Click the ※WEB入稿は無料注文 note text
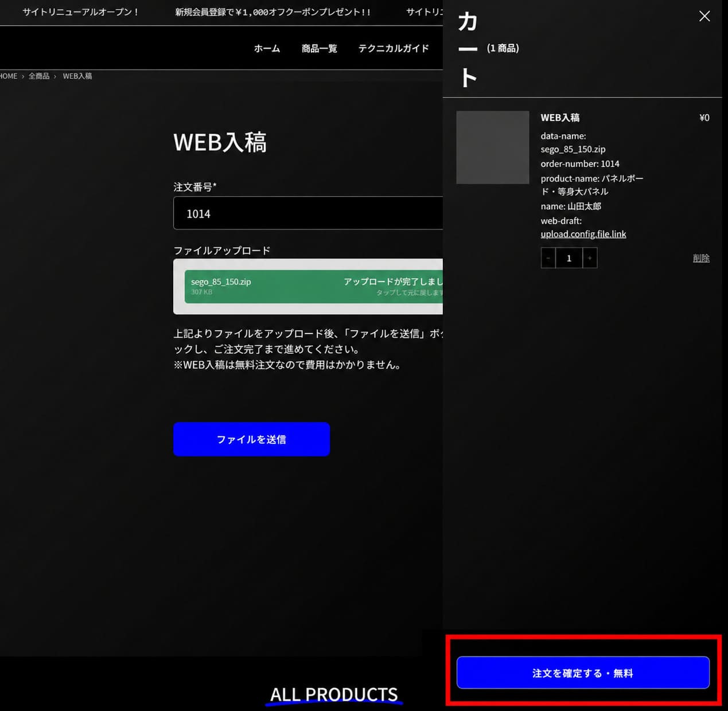This screenshot has width=728, height=711. click(x=287, y=365)
